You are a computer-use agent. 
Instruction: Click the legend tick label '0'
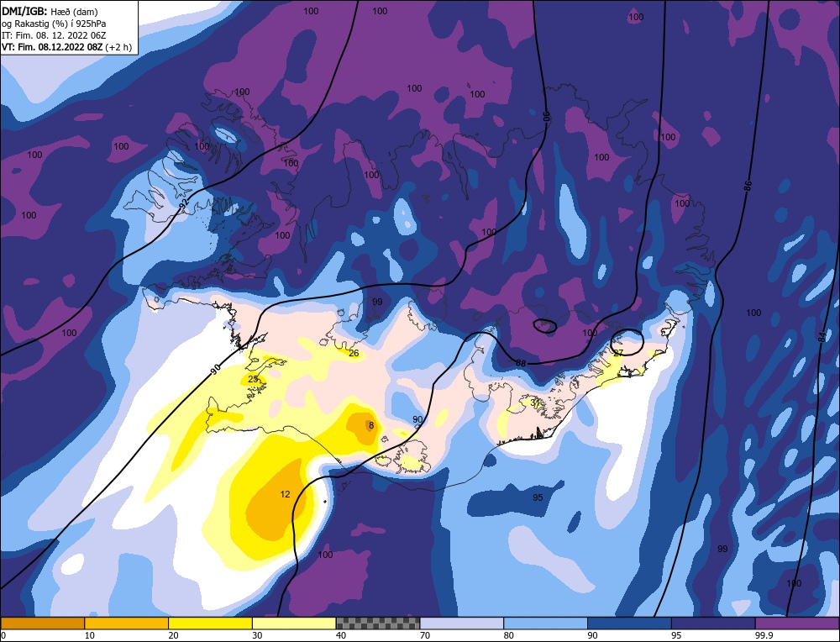pyautogui.click(x=3, y=635)
